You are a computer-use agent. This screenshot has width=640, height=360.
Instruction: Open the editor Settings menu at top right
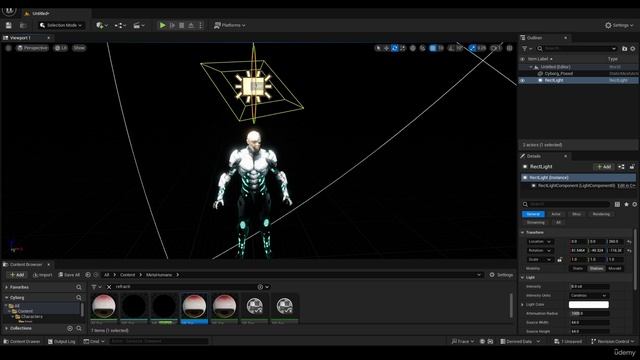point(619,25)
